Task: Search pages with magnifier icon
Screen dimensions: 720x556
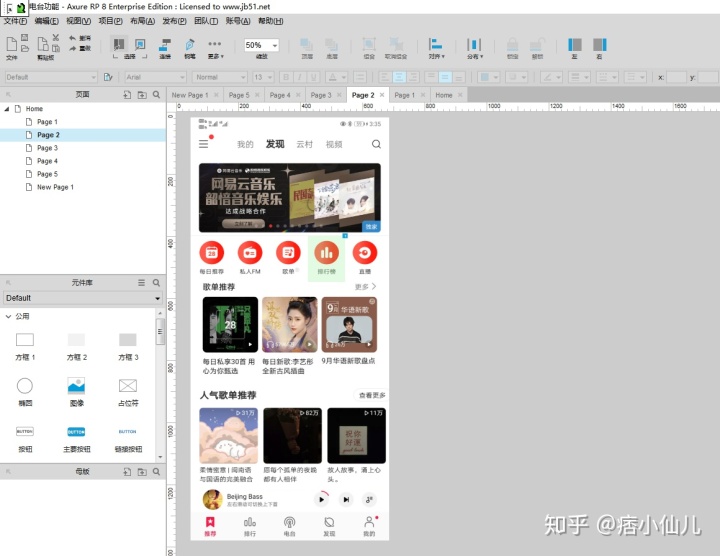Action: (156, 95)
